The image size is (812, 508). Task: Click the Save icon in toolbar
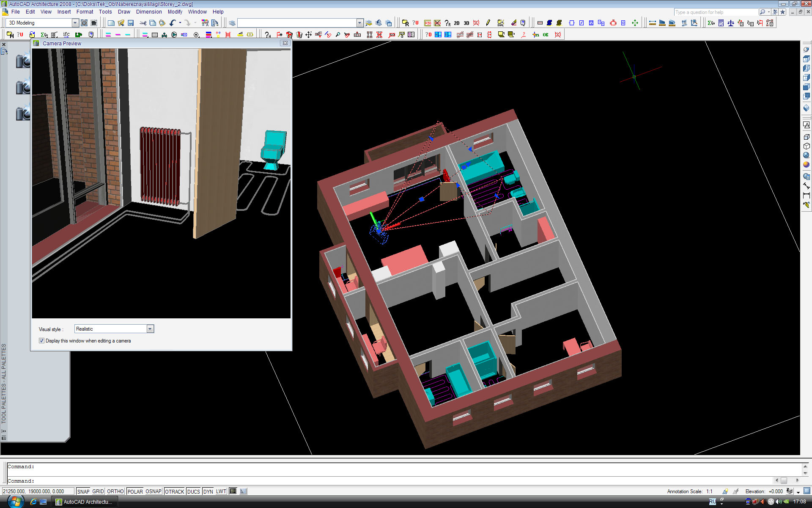tap(131, 23)
